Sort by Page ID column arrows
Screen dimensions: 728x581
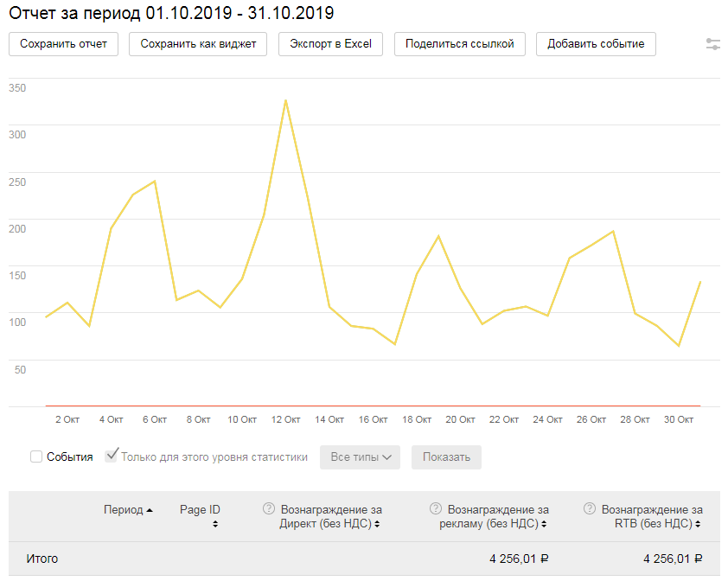click(215, 524)
